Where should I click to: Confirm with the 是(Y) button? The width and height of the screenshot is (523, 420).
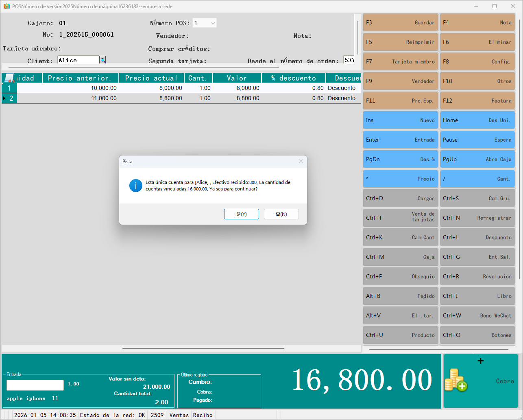[241, 214]
